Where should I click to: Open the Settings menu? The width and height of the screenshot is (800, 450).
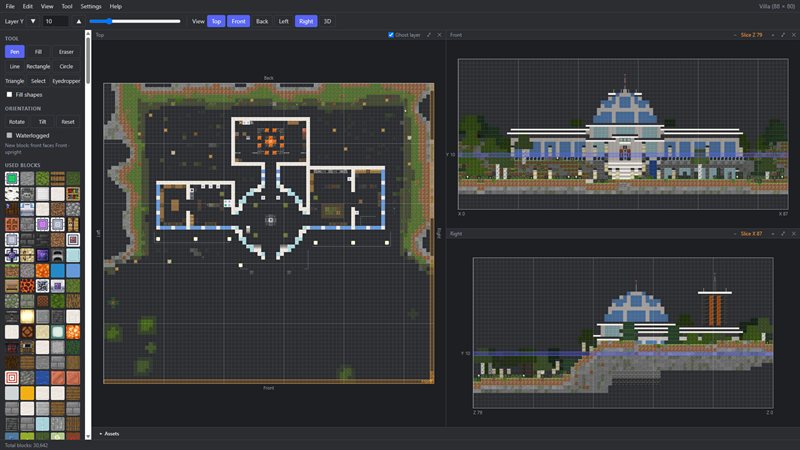(91, 7)
